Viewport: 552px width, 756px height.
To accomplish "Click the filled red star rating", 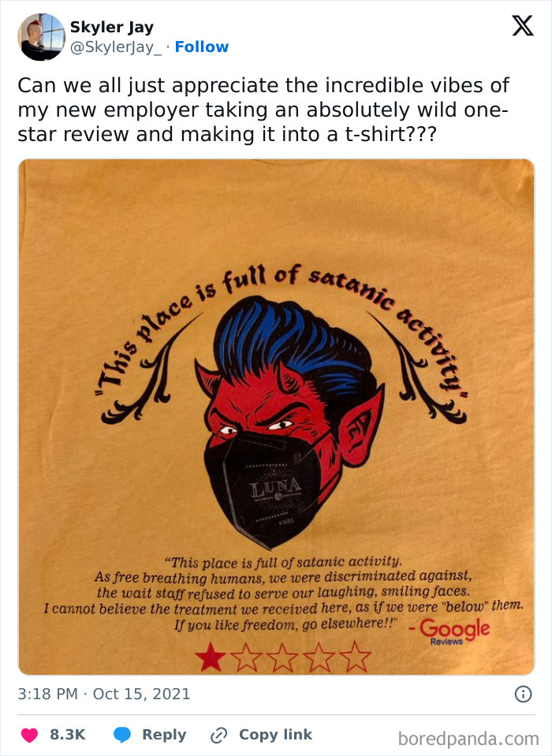I will [x=211, y=657].
